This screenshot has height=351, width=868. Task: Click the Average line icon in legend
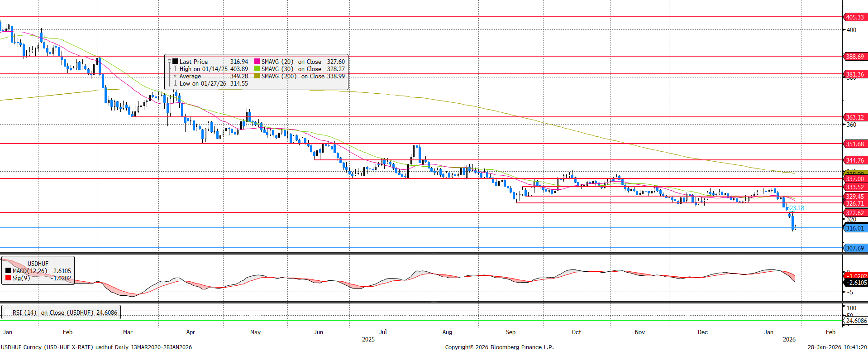pyautogui.click(x=175, y=76)
